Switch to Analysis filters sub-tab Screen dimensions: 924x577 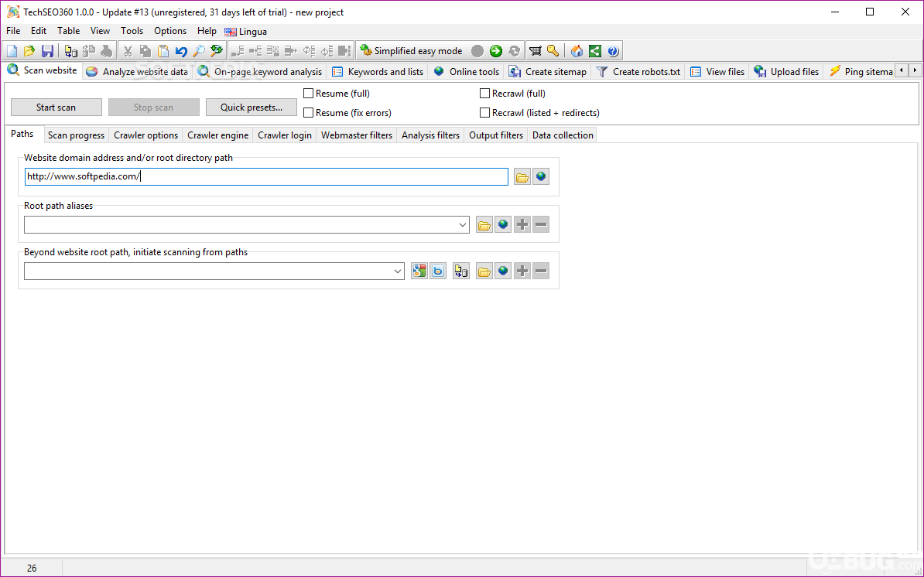tap(431, 135)
